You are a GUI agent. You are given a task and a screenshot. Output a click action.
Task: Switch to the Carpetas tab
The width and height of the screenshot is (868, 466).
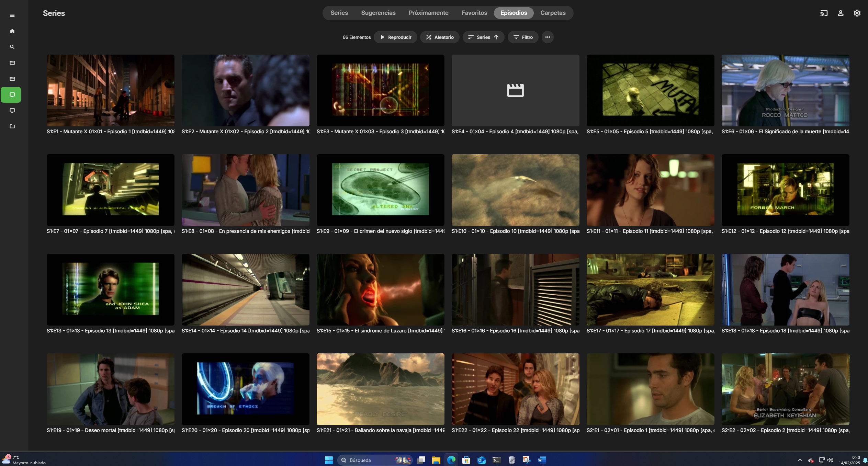[553, 13]
